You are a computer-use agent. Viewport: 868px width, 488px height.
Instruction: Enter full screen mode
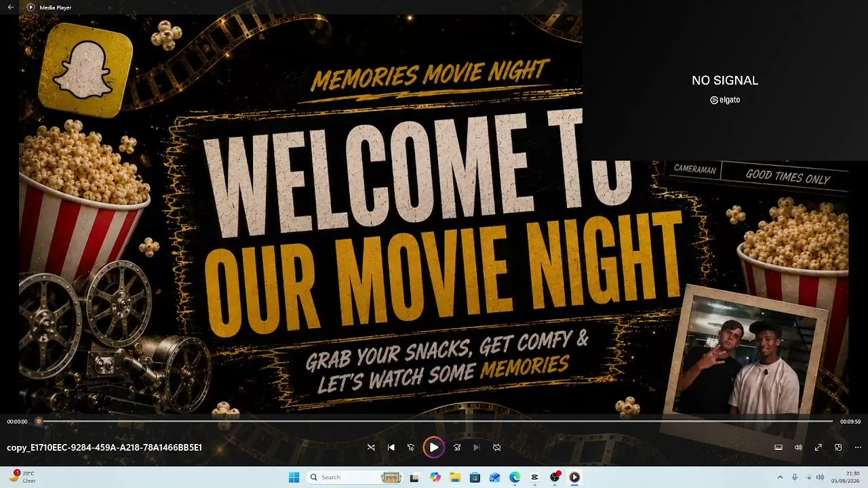point(818,447)
